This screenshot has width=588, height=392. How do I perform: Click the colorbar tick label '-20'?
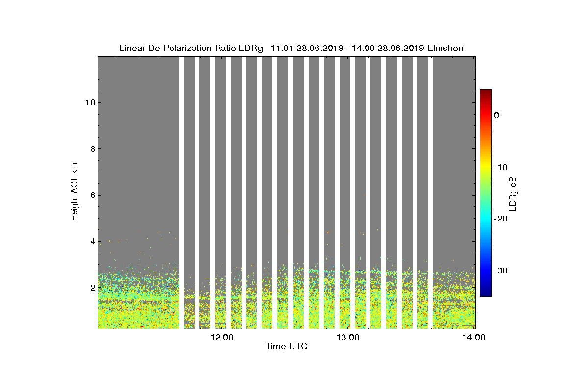[500, 219]
